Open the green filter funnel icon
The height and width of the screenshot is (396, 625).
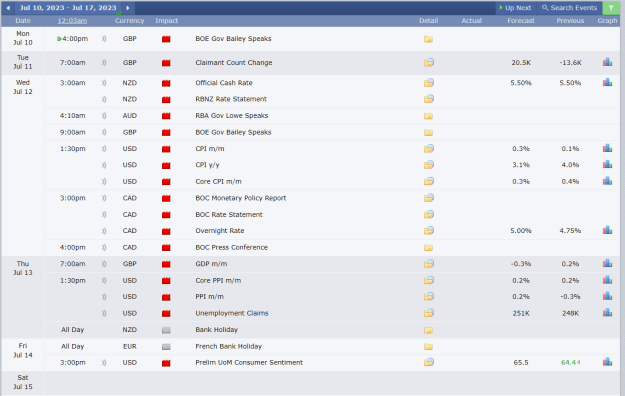pos(611,8)
